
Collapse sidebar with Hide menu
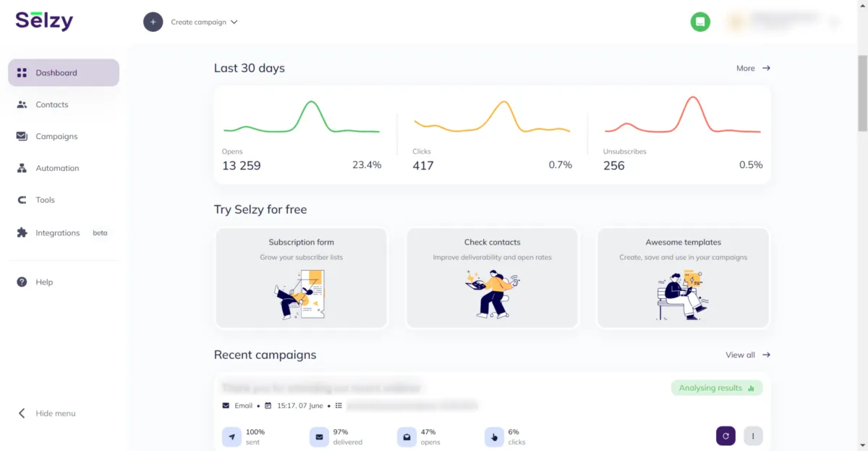click(x=47, y=413)
